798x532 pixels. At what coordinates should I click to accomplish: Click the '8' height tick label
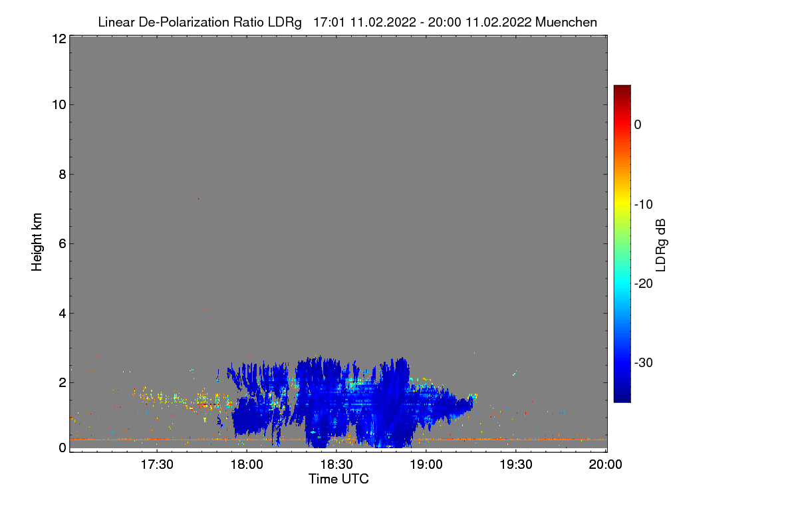pyautogui.click(x=62, y=174)
